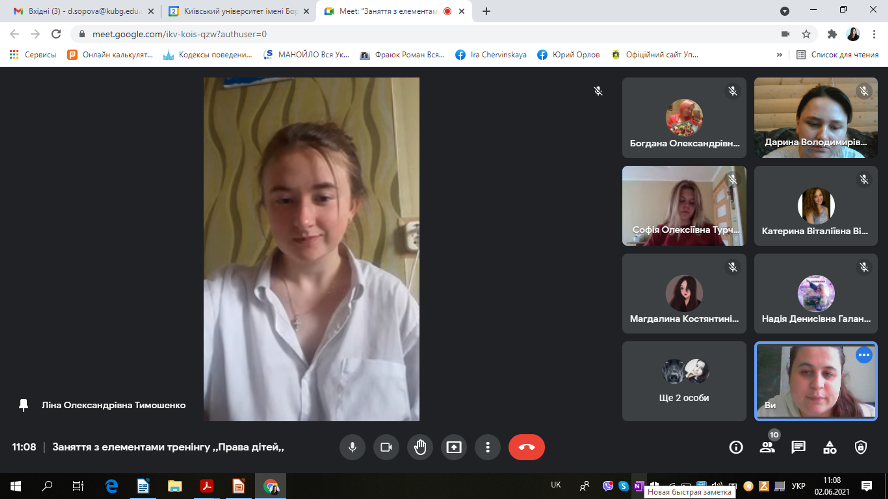Select the Магдалина Костянтинівна participant tile
Screen dimensions: 888x499
[x=684, y=293]
